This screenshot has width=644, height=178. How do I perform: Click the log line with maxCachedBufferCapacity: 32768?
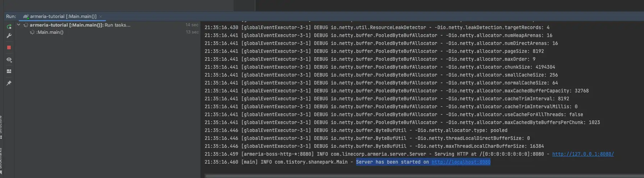coord(397,91)
